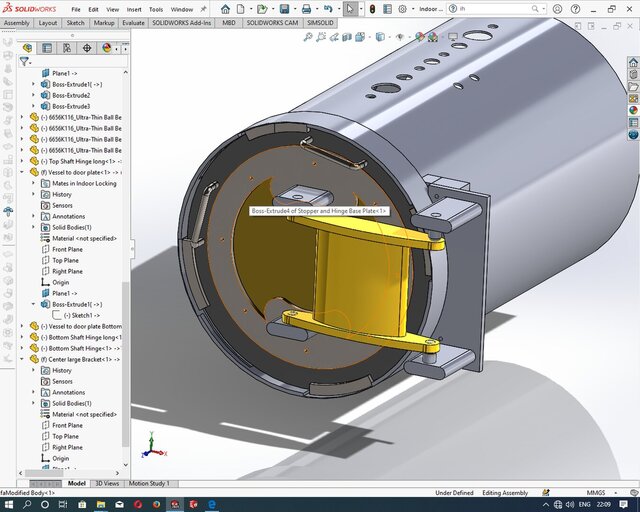This screenshot has width=640, height=512.
Task: Expand Mates in Indoor Locking folder
Action: pos(33,183)
